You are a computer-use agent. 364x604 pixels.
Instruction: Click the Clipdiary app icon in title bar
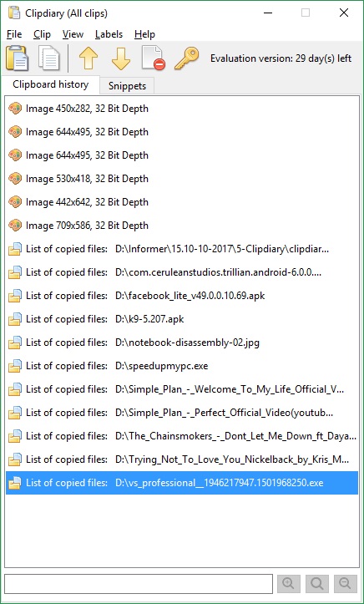click(x=14, y=13)
